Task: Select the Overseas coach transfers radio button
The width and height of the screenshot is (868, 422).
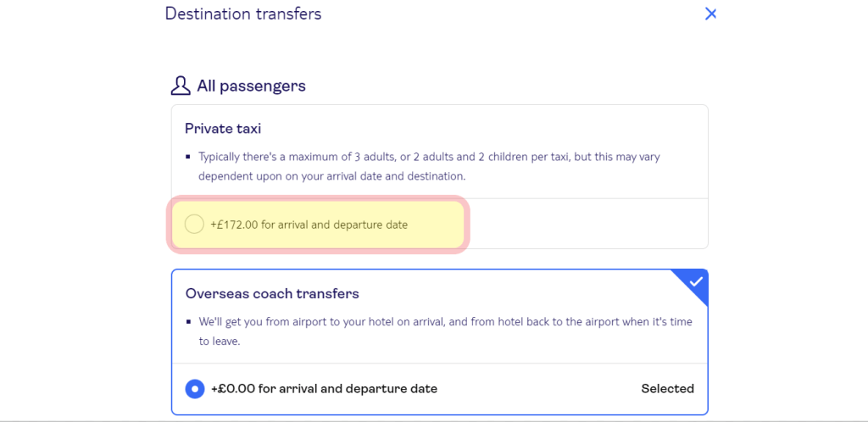Action: pyautogui.click(x=195, y=389)
